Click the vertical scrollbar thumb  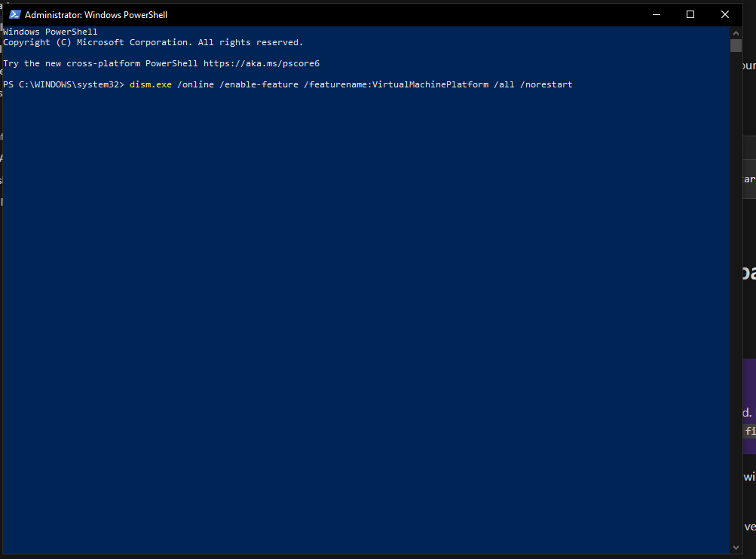point(736,46)
